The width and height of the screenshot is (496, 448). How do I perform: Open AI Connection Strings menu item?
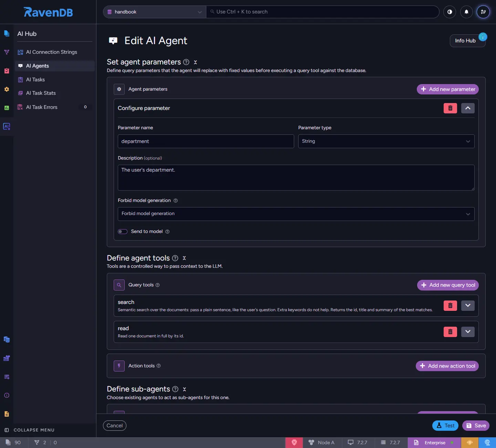coord(55,52)
